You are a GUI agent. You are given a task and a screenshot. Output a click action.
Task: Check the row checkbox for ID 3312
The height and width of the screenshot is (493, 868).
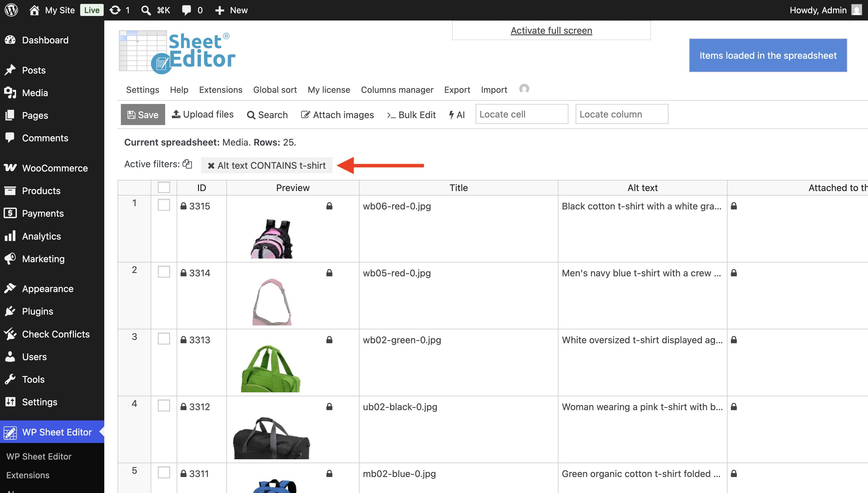[x=164, y=405]
